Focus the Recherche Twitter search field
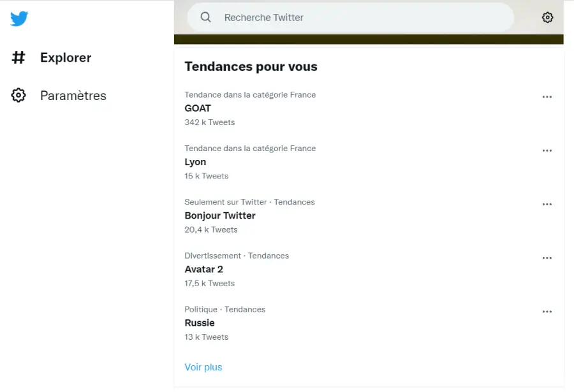This screenshot has width=574, height=392. pyautogui.click(x=350, y=17)
